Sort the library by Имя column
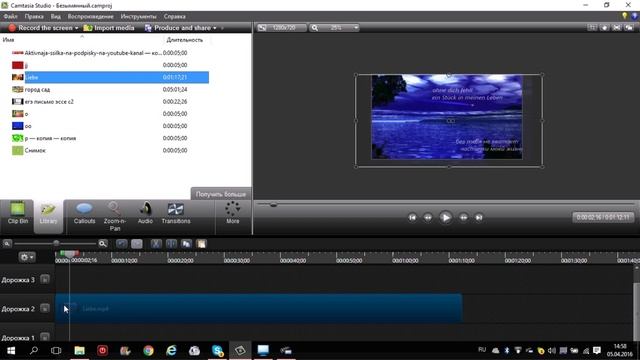The height and width of the screenshot is (360, 640). click(8, 40)
